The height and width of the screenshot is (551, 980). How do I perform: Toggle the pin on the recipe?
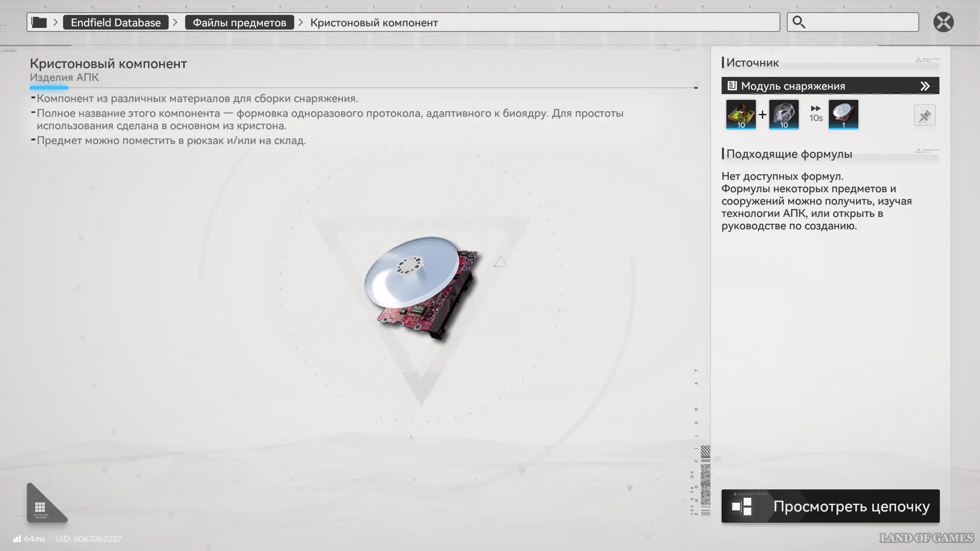click(x=924, y=115)
